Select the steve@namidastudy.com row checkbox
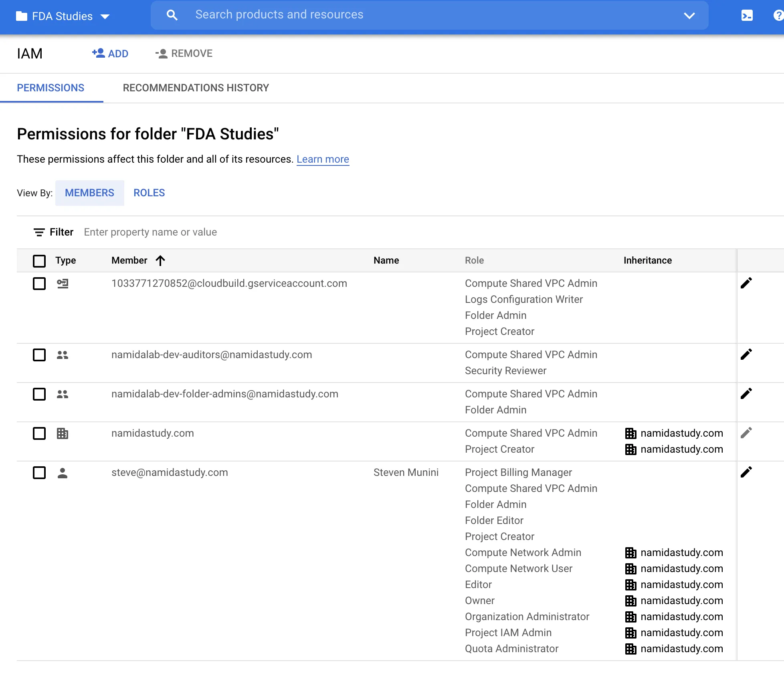784x681 pixels. pyautogui.click(x=39, y=473)
